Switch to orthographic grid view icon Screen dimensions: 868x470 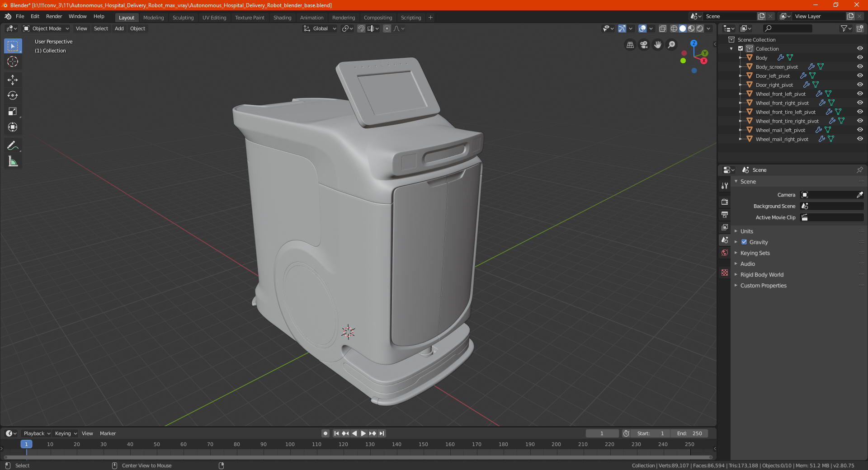(x=630, y=45)
